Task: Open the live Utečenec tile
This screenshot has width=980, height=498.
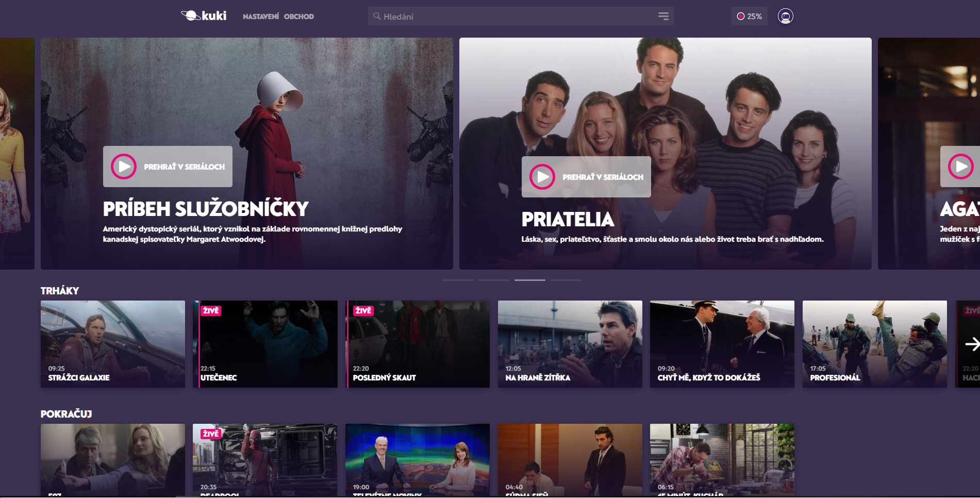Action: (x=265, y=344)
